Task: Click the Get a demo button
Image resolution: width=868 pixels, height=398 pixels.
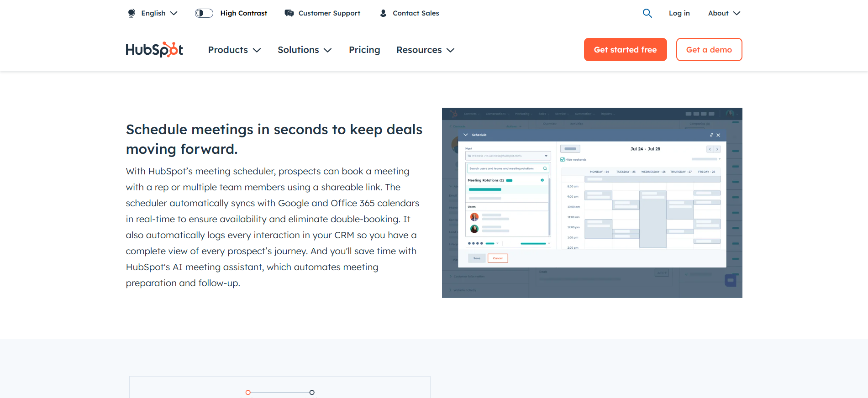Action: click(709, 49)
